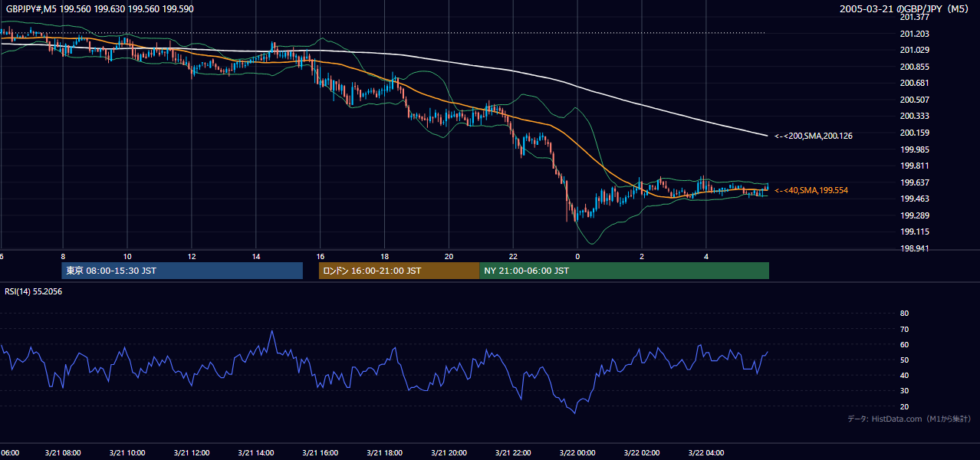Click the RSI 30 level axis label
980x460 pixels.
[x=904, y=391]
